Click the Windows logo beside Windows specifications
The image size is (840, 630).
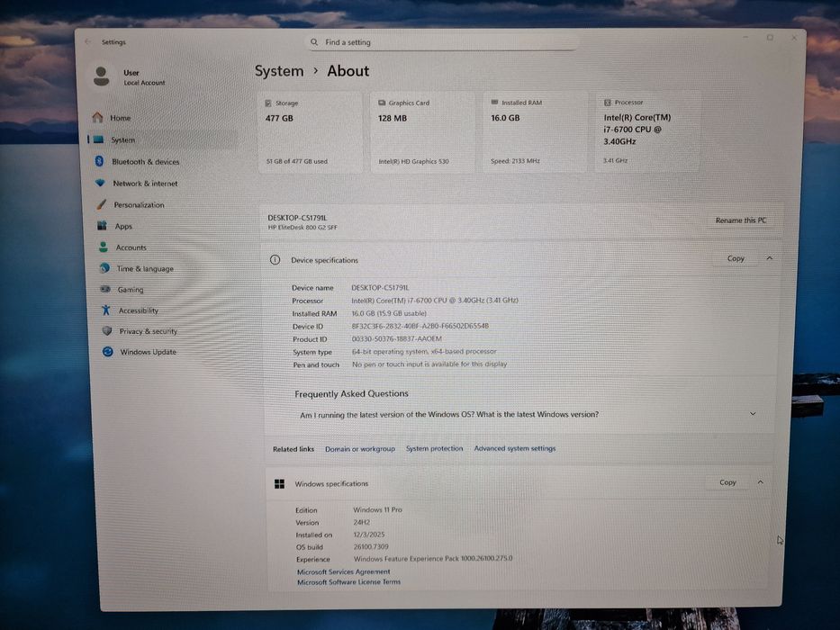point(280,484)
